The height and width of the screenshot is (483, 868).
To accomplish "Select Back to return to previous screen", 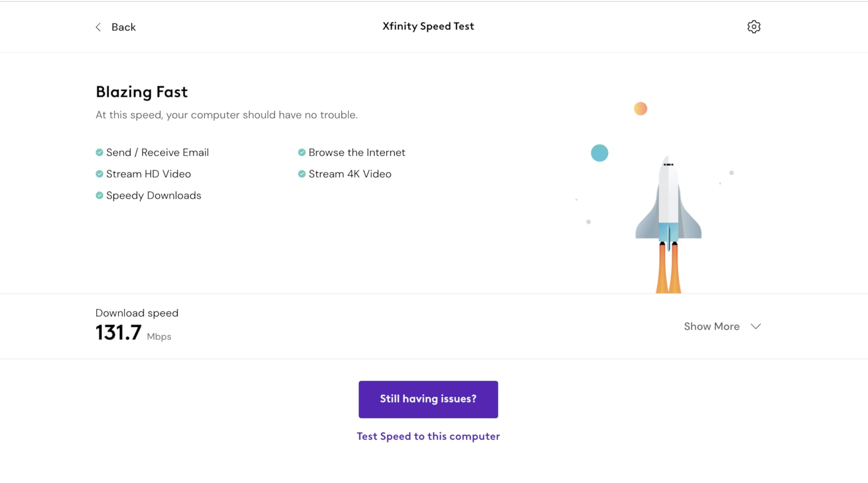I will click(123, 27).
